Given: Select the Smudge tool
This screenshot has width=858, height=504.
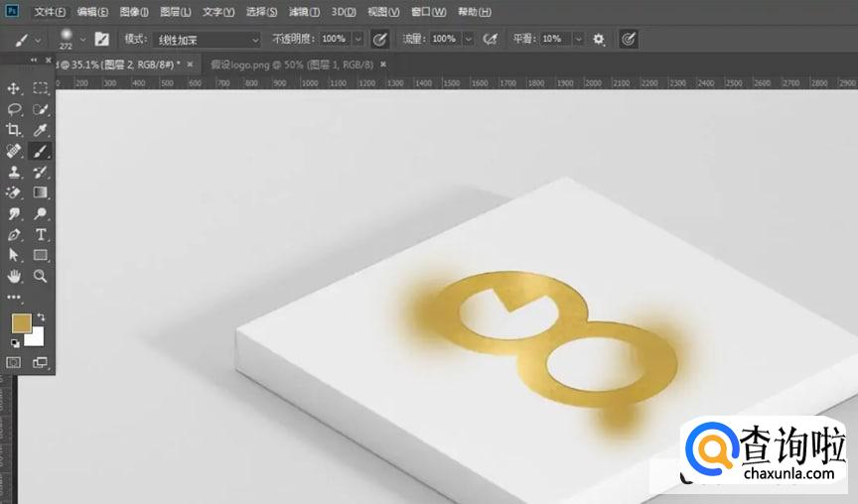Looking at the screenshot, I should 14,213.
